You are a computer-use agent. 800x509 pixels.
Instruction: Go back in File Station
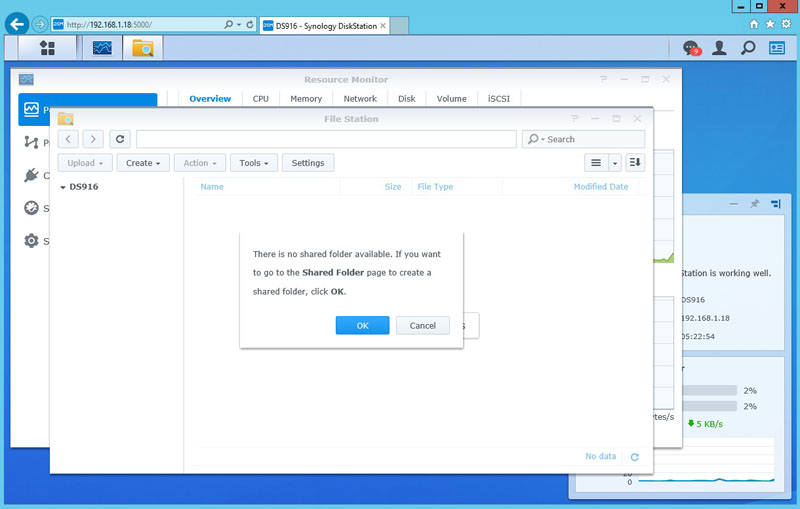click(68, 139)
